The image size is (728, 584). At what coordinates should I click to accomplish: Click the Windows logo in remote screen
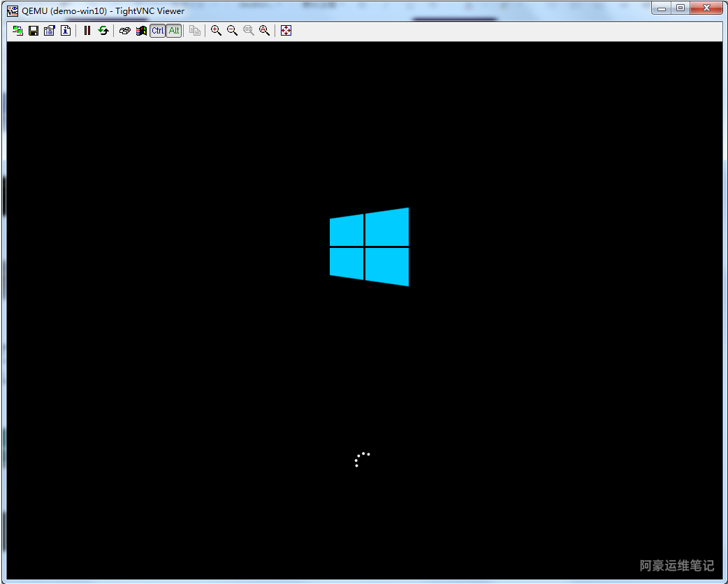tap(369, 247)
